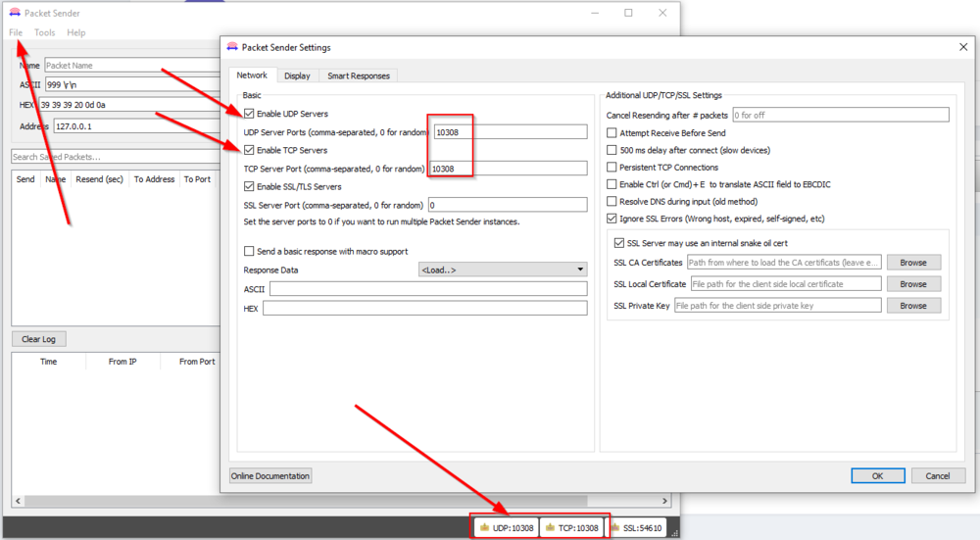Click the TCP Server Port input field
The image size is (980, 540).
coord(508,169)
